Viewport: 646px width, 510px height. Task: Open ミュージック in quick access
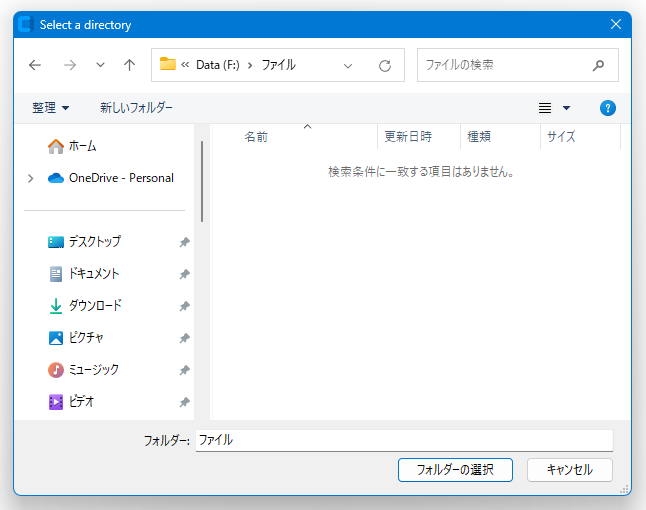(83, 370)
